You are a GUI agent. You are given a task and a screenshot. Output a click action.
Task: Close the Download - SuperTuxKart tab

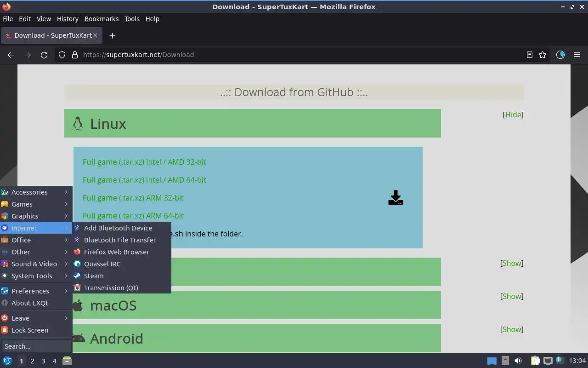[x=95, y=35]
